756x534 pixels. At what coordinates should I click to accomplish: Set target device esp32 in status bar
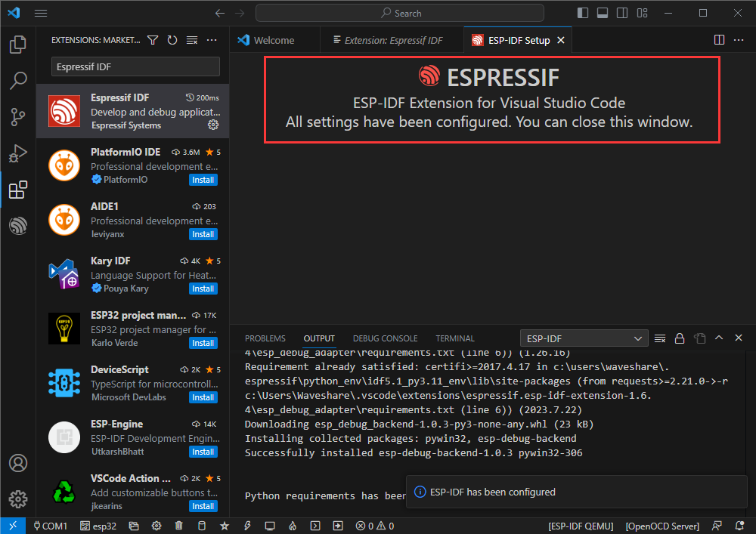[98, 526]
